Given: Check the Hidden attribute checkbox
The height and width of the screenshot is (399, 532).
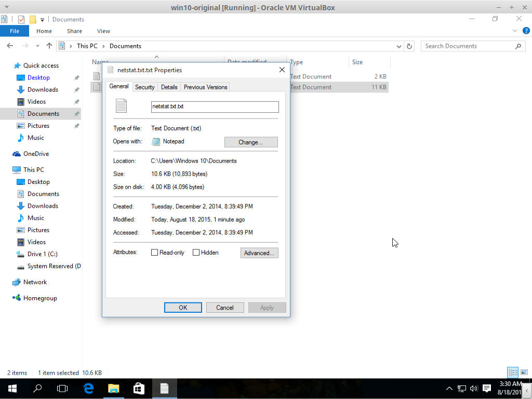Looking at the screenshot, I should click(x=196, y=252).
